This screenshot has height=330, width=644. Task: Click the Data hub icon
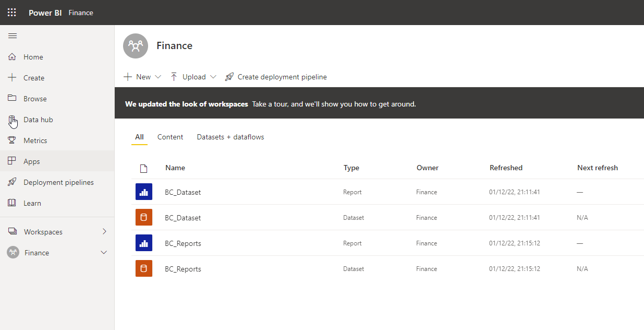pyautogui.click(x=13, y=120)
